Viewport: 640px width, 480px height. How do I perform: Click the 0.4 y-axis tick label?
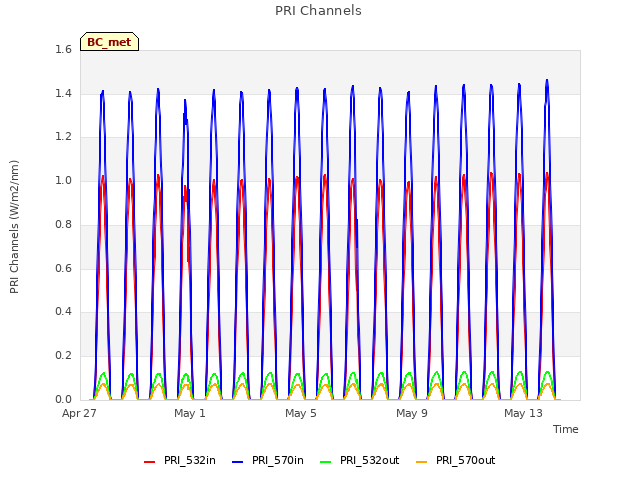click(x=63, y=311)
